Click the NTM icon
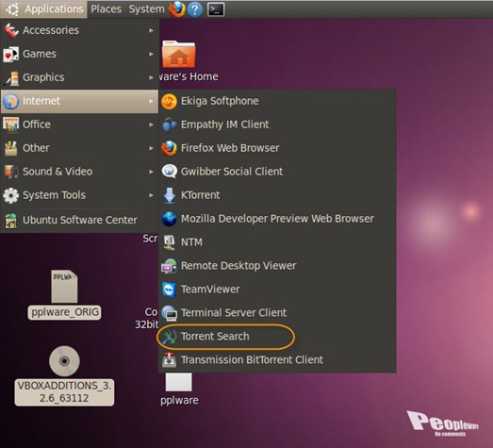493x448 pixels. point(169,242)
